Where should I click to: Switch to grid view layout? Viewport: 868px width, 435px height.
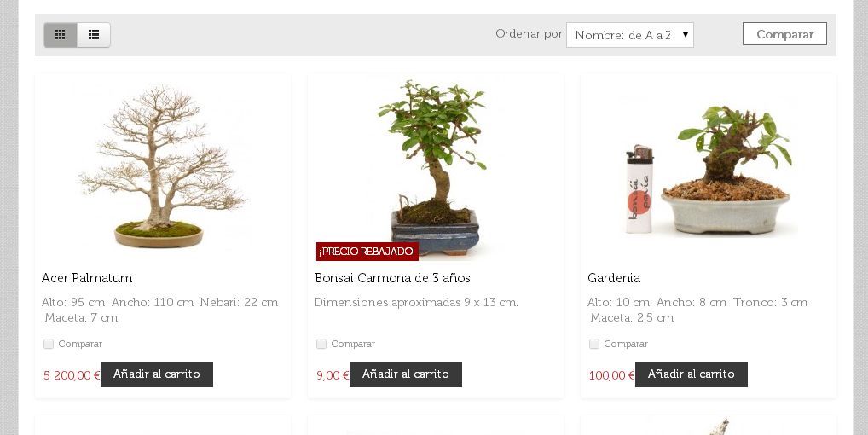click(x=61, y=35)
